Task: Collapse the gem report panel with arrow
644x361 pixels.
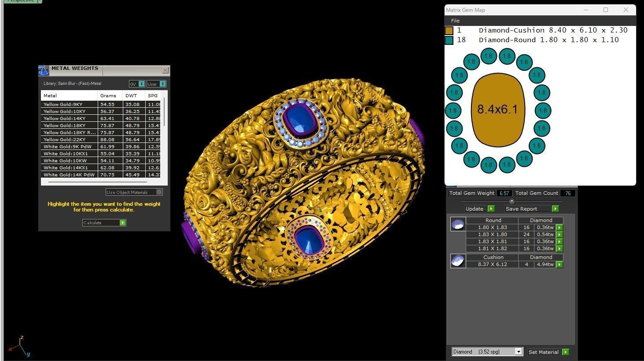Action: 512,201
